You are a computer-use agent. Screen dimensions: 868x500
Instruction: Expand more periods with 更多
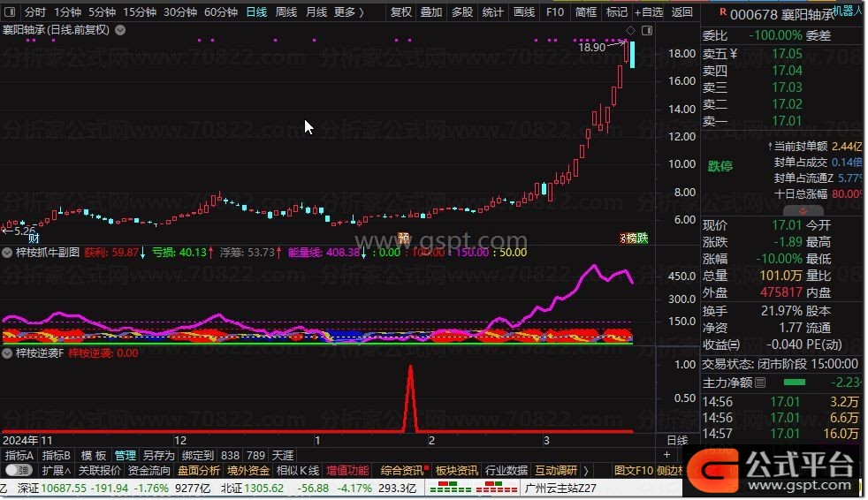pos(349,11)
